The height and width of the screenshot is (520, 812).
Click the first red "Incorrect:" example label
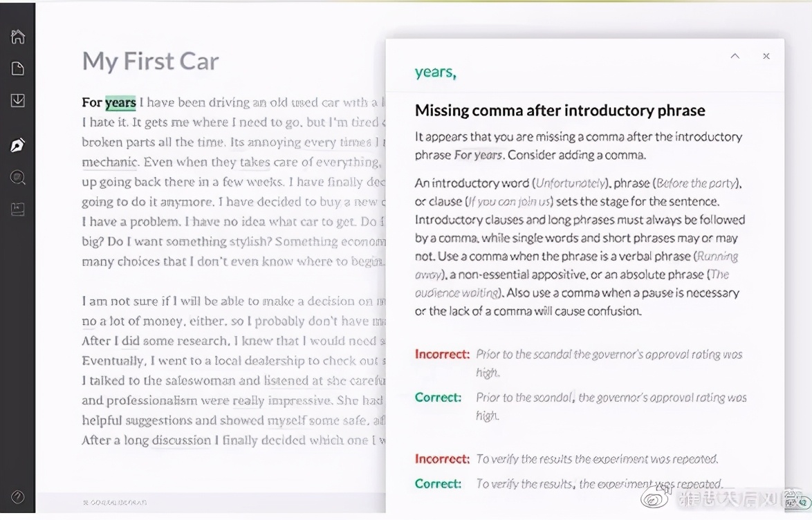(442, 354)
